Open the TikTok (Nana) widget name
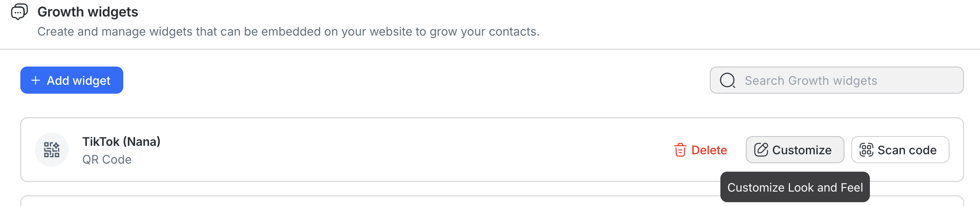This screenshot has width=980, height=206. pos(121,142)
